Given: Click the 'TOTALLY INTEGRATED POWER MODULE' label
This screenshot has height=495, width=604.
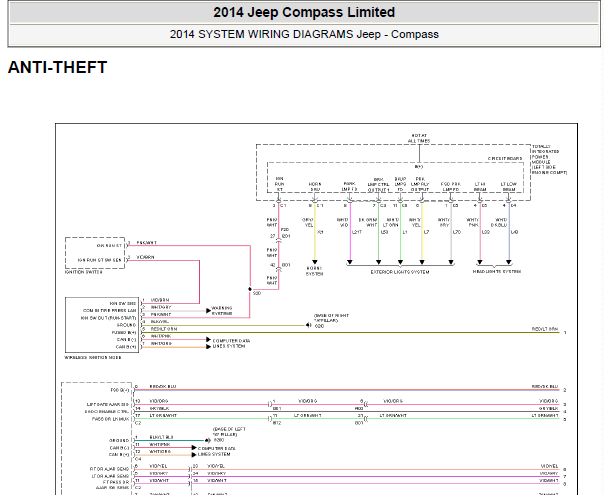Looking at the screenshot, I should [x=549, y=159].
